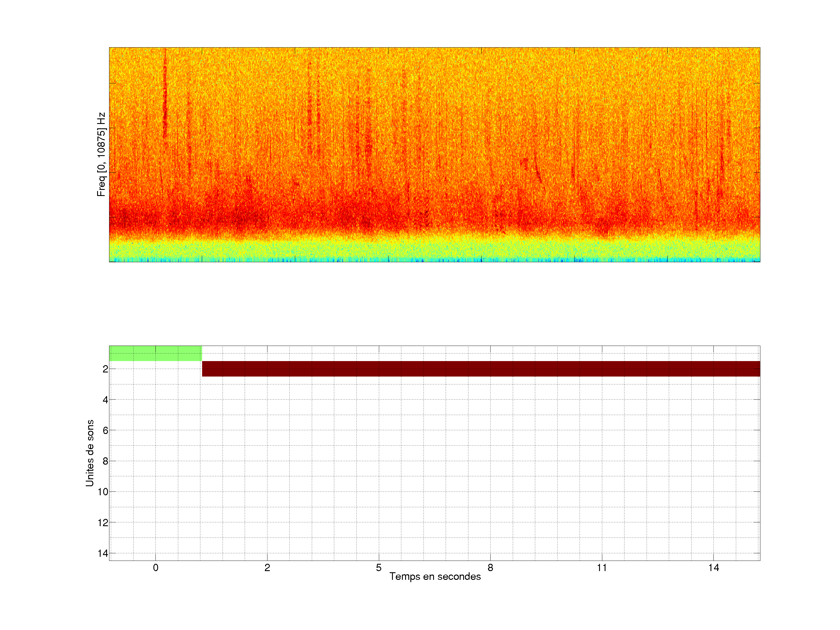The height and width of the screenshot is (630, 840).
Task: Click the '4' tick label on units axis
Action: point(105,400)
